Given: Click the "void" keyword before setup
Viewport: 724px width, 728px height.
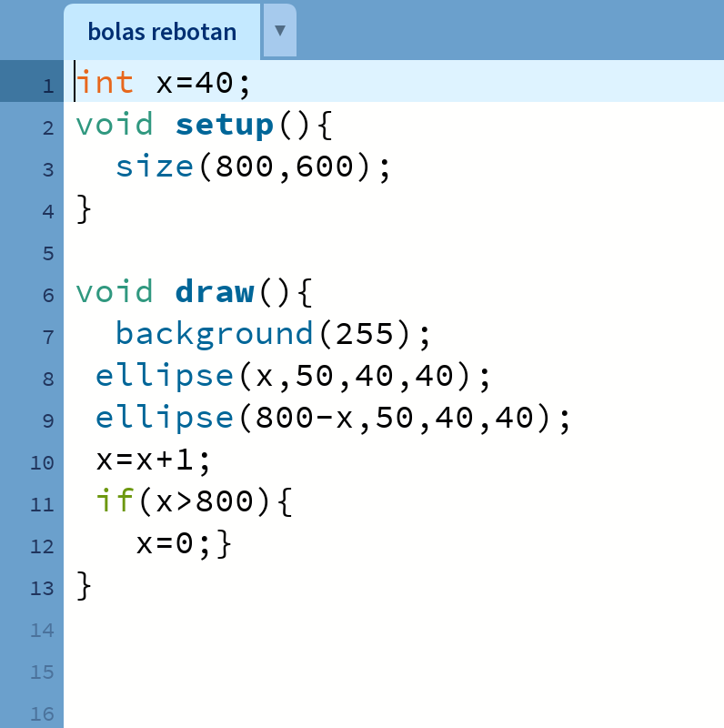Looking at the screenshot, I should pyautogui.click(x=115, y=125).
